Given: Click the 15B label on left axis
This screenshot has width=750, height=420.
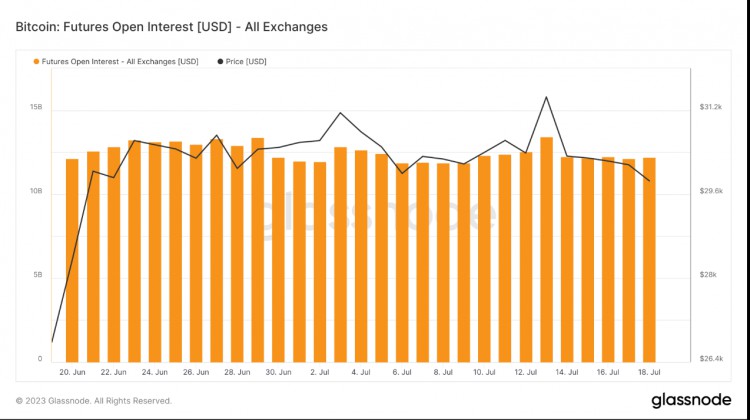Looking at the screenshot, I should [x=36, y=106].
